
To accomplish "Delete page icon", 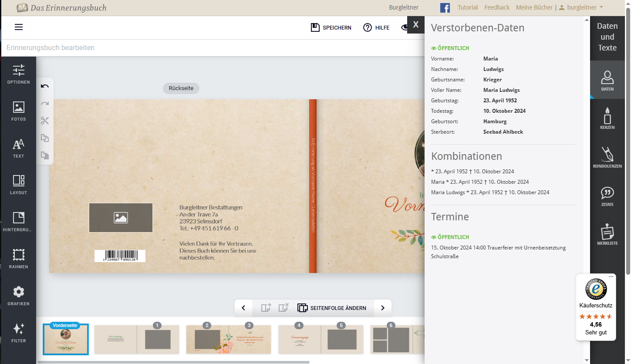I will pyautogui.click(x=283, y=308).
